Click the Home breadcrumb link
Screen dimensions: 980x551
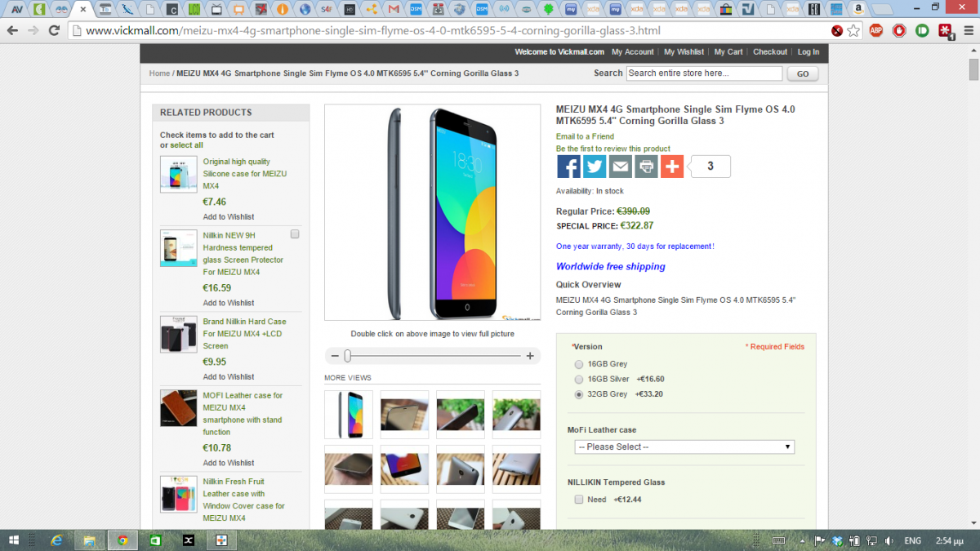(x=159, y=73)
